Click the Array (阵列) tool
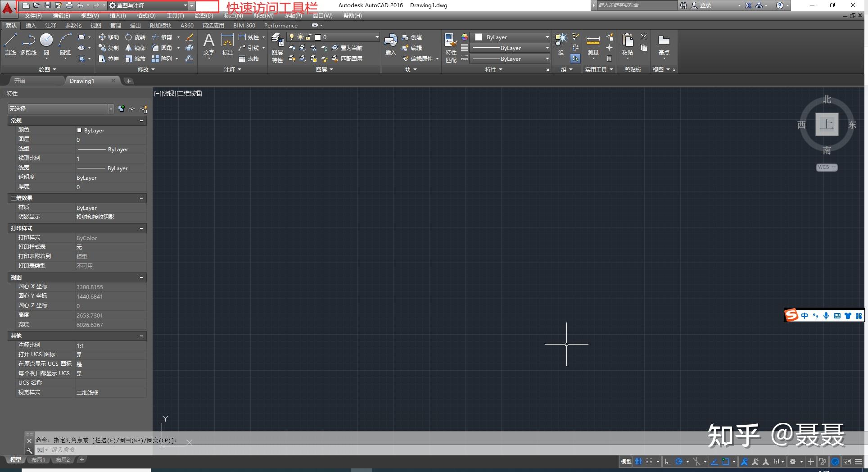868x472 pixels. coord(162,59)
